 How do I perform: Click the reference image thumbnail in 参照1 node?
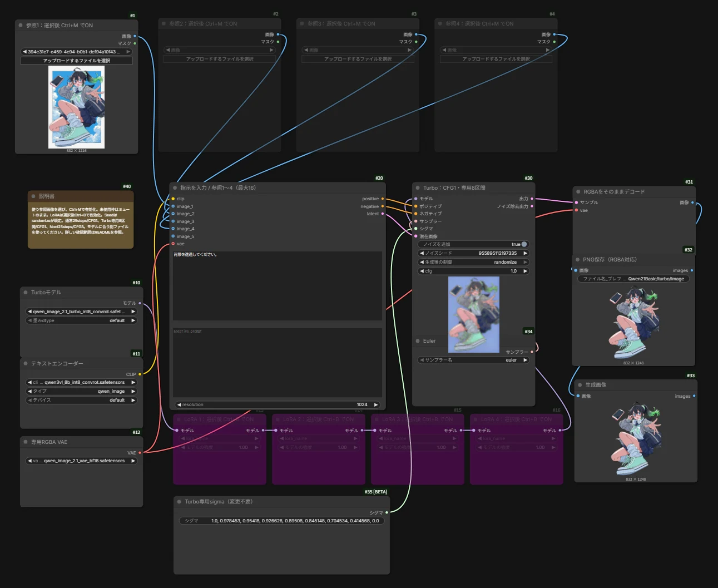coord(76,107)
